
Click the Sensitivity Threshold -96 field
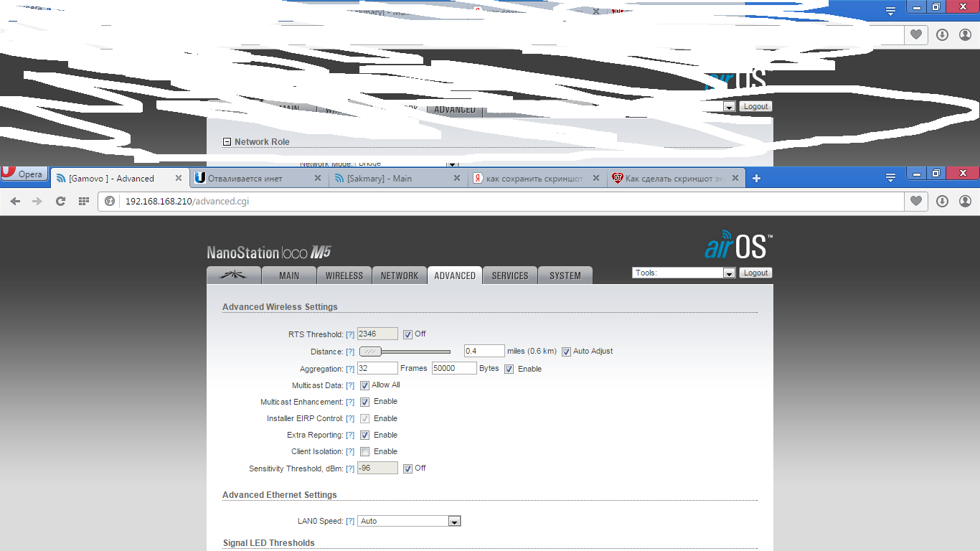click(377, 468)
